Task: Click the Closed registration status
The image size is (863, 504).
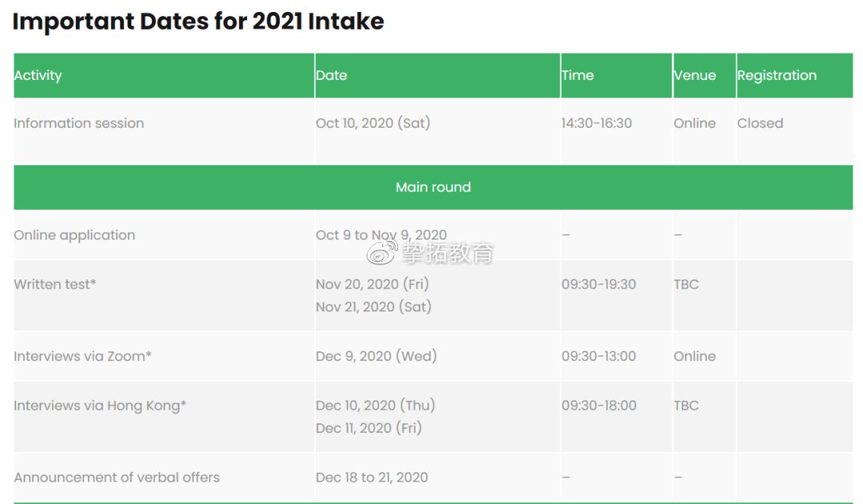Action: click(760, 123)
